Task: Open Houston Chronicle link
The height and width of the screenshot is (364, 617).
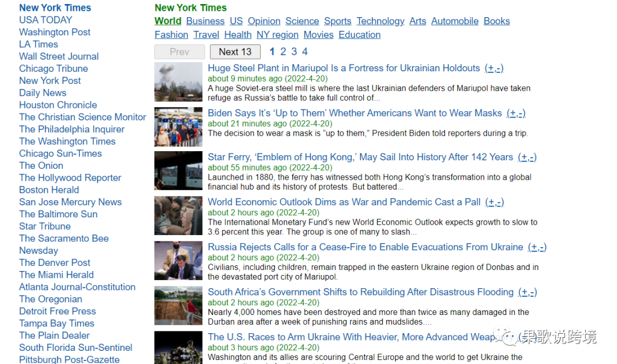Action: [58, 106]
